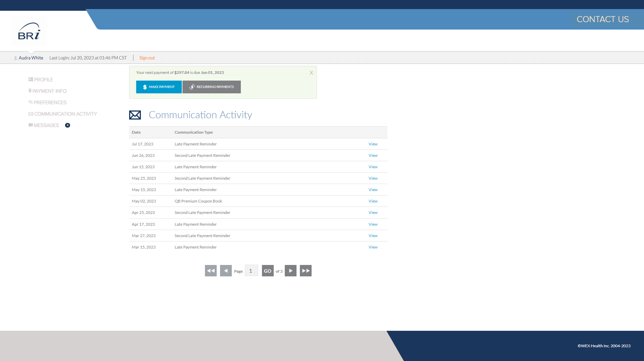This screenshot has width=644, height=361.
Task: Sign out of the account
Action: pyautogui.click(x=147, y=58)
